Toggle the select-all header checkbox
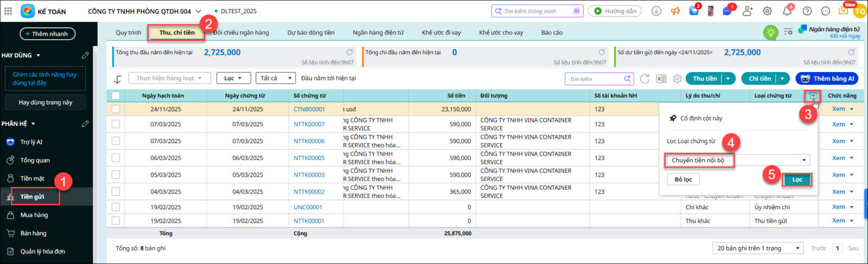Viewport: 868px width, 264px height. [x=116, y=96]
